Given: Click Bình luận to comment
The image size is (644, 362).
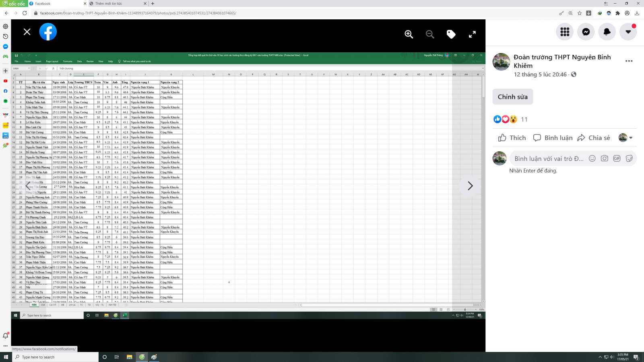Looking at the screenshot, I should point(553,138).
